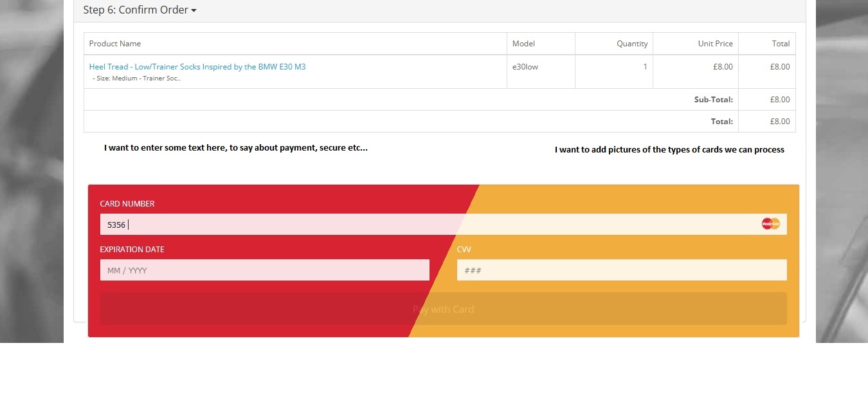The width and height of the screenshot is (868, 406).
Task: Open the Heel Tread Low/Trainer Socks product link
Action: [x=197, y=66]
